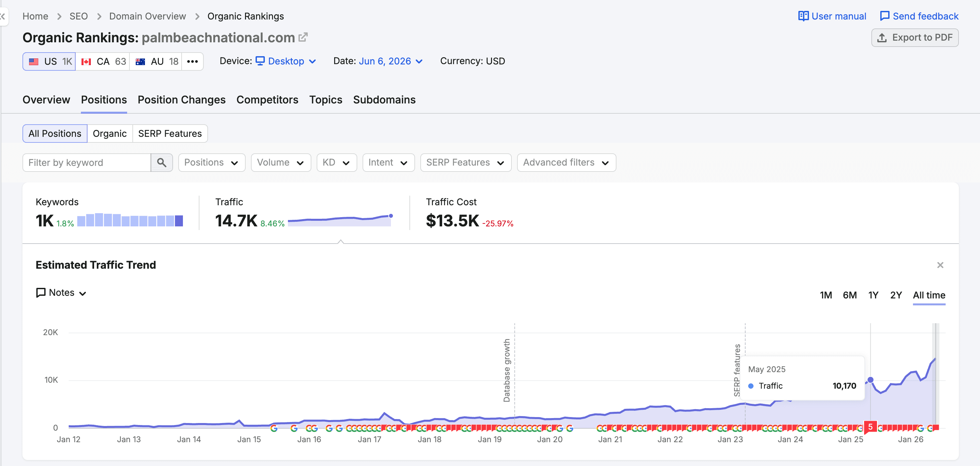980x466 pixels.
Task: Close the Estimated Traffic Trend panel
Action: click(940, 265)
